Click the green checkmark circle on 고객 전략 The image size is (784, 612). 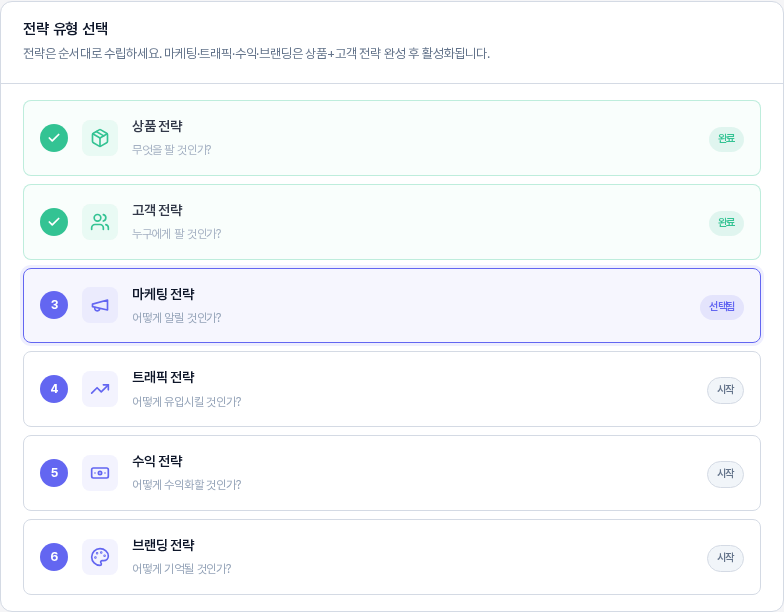pyautogui.click(x=54, y=222)
